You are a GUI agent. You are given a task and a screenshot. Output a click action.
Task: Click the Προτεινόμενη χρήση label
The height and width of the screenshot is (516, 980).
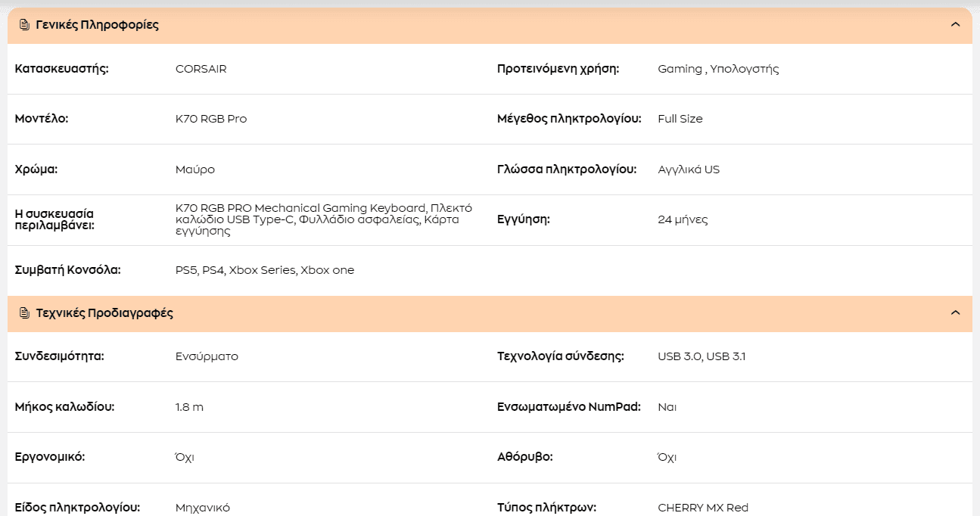(x=558, y=69)
